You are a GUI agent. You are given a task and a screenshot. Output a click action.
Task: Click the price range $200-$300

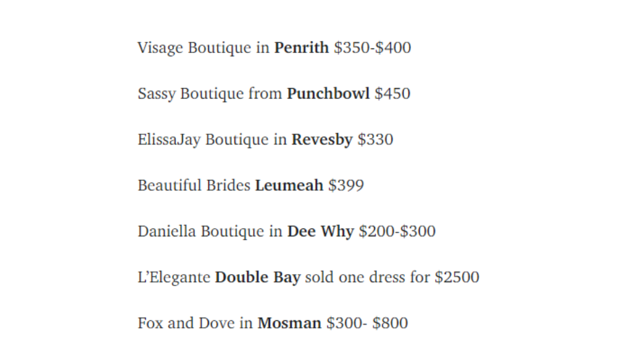tap(397, 231)
